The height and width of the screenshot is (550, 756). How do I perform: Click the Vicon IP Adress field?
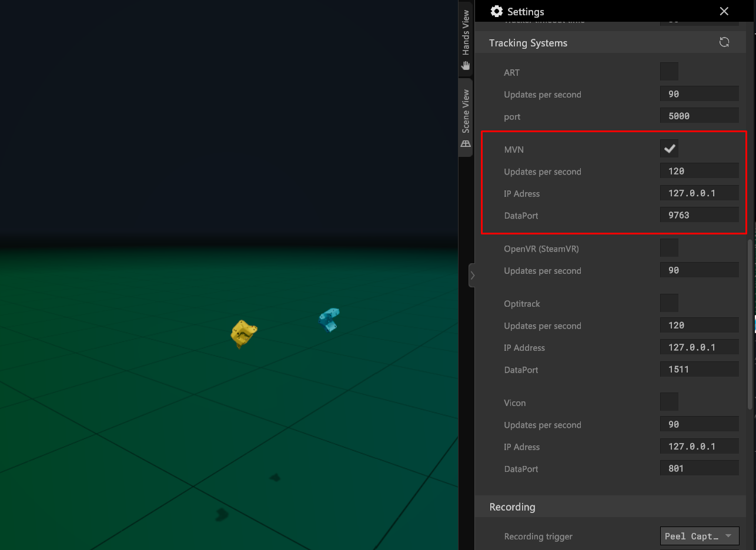click(700, 446)
